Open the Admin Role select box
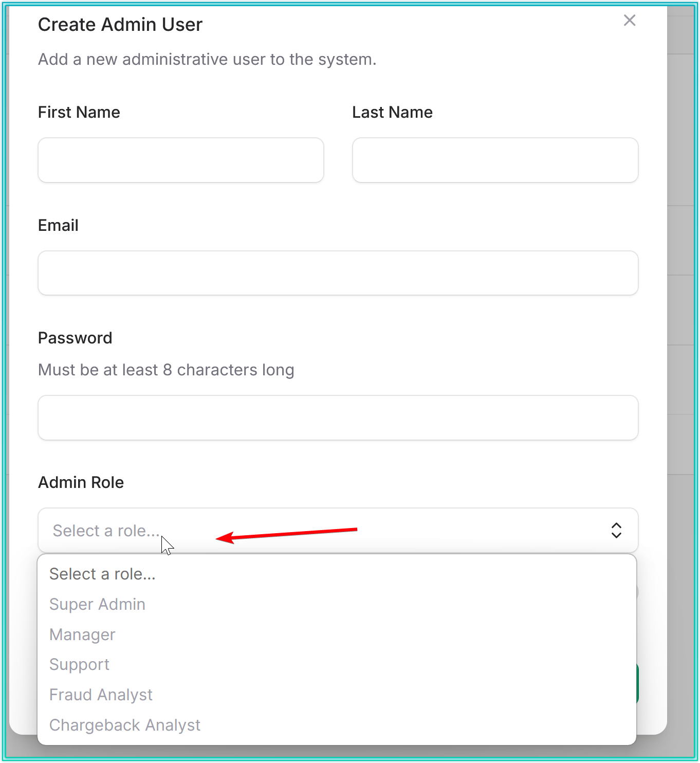The image size is (700, 763). click(338, 531)
